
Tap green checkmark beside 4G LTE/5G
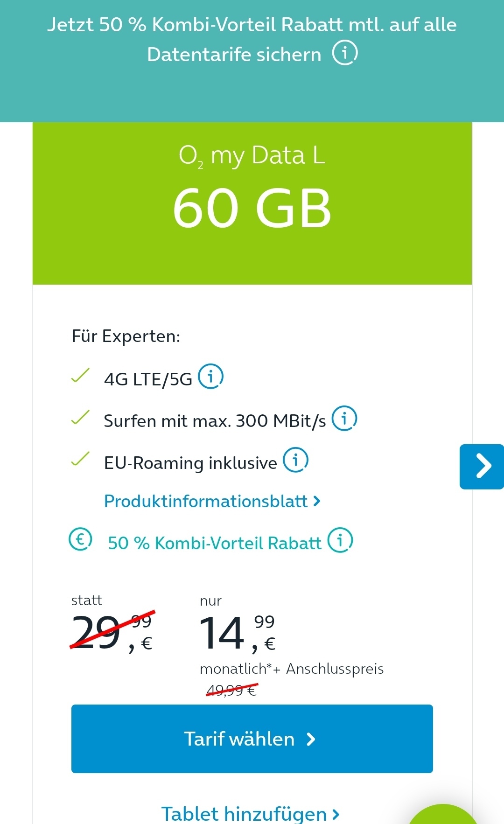(80, 375)
